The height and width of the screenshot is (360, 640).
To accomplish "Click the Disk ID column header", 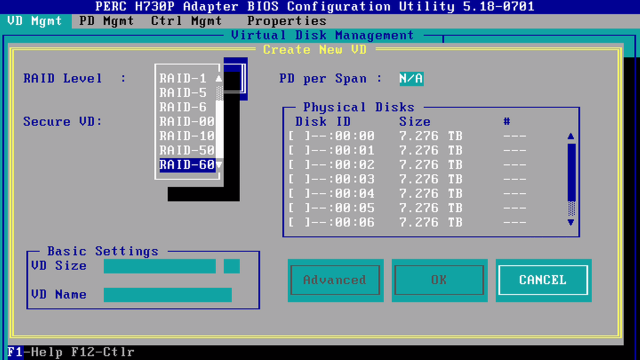I will pos(323,122).
